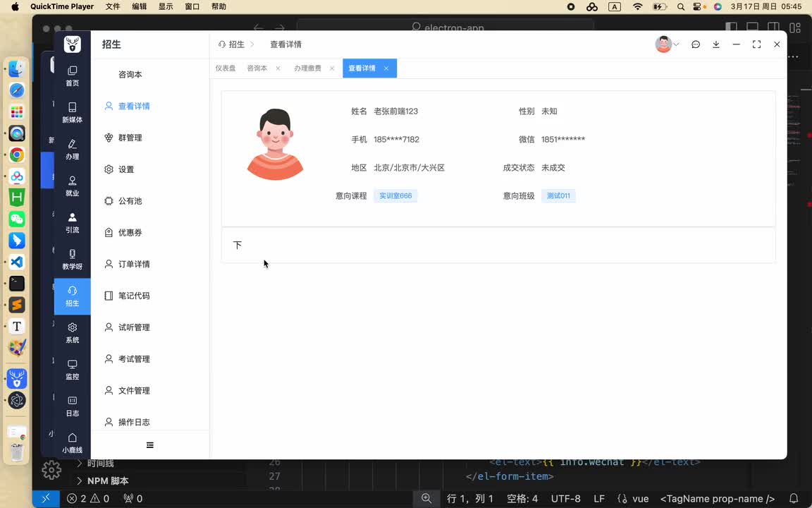Switch to the 咨询本 tab

click(257, 68)
